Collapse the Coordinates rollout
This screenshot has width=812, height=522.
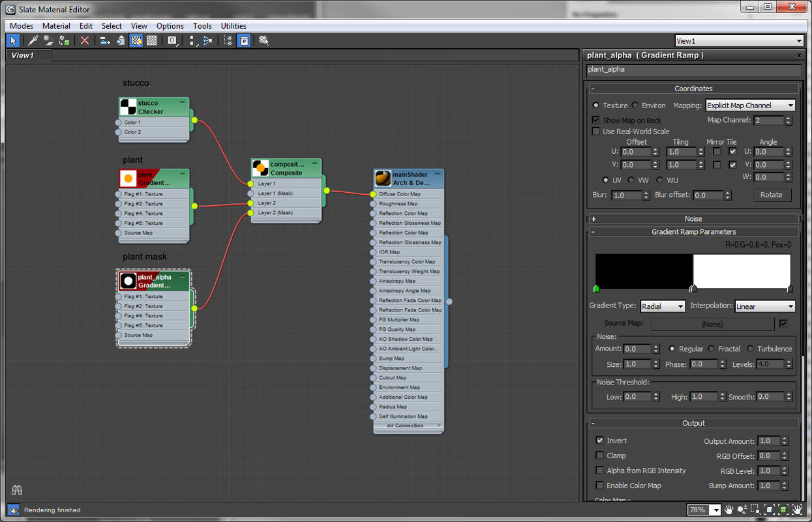(x=594, y=89)
